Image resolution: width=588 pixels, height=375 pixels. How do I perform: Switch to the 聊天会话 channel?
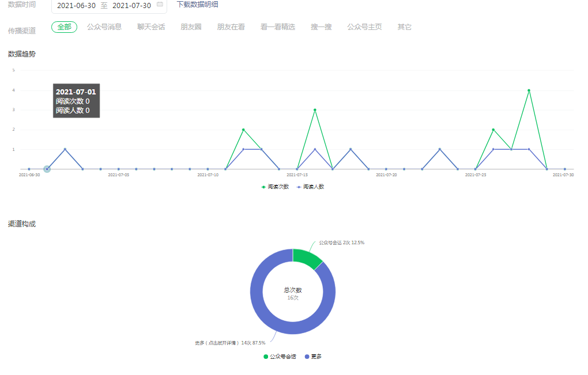pos(151,27)
